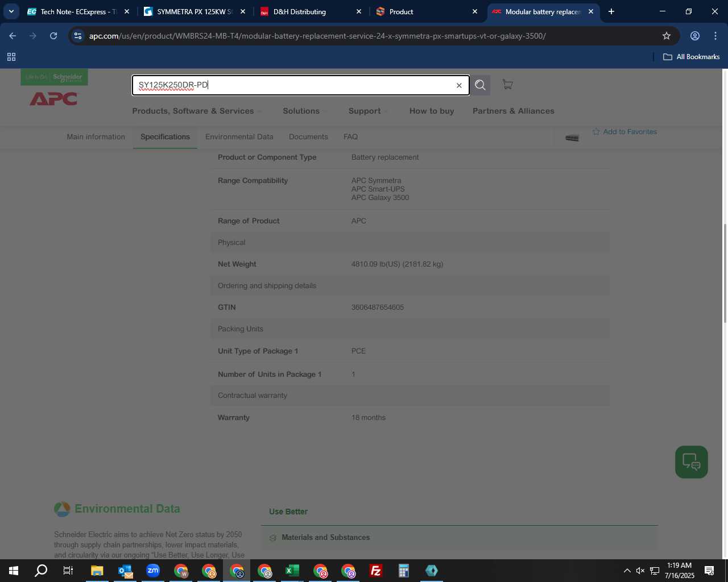Expand Materials and Substances section
This screenshot has height=582, width=728.
[x=459, y=538]
